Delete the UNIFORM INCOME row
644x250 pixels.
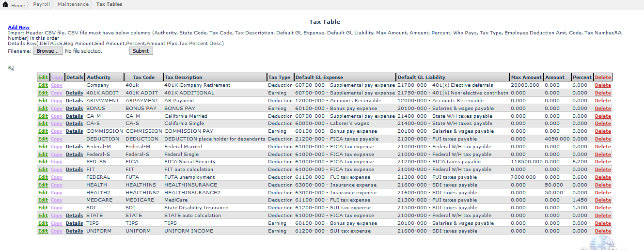click(603, 231)
